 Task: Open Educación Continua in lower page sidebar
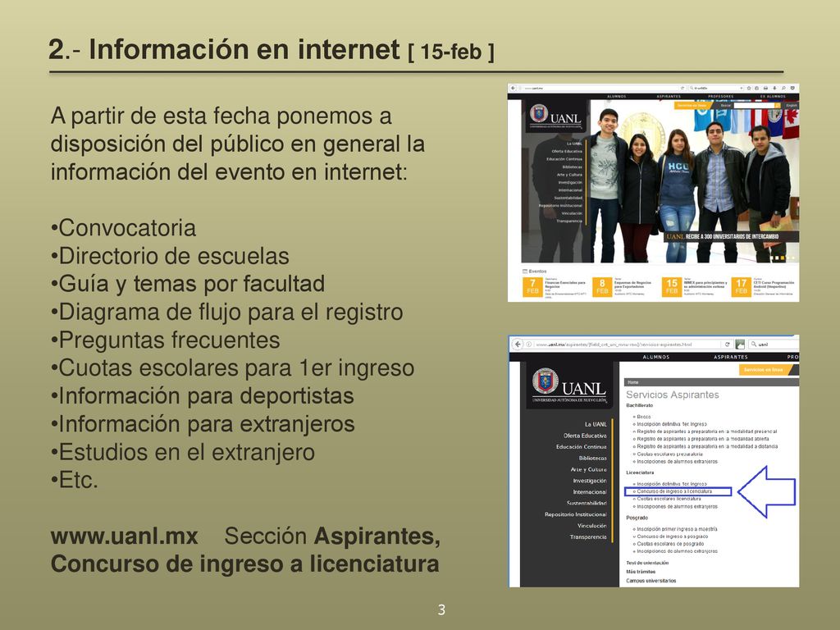point(582,447)
